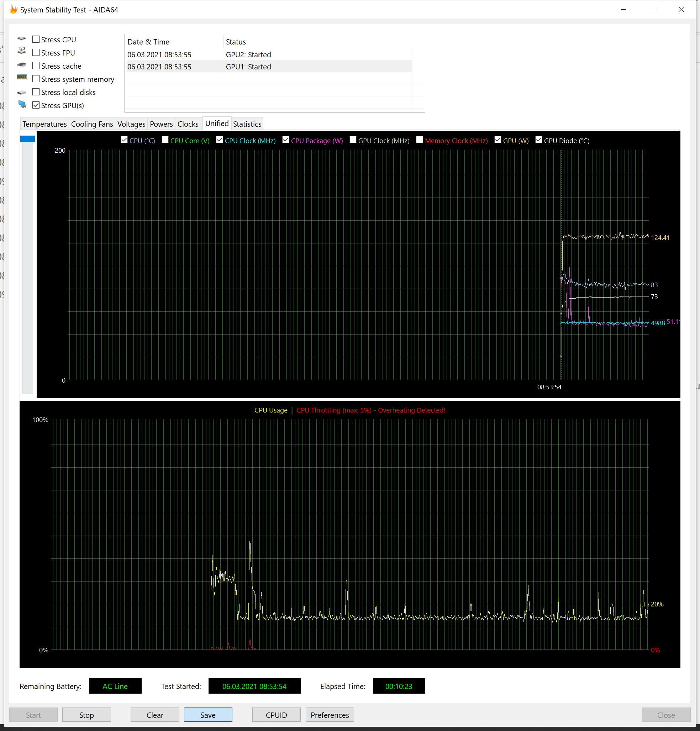700x731 pixels.
Task: Enable the Stress CPU checkbox
Action: [36, 39]
